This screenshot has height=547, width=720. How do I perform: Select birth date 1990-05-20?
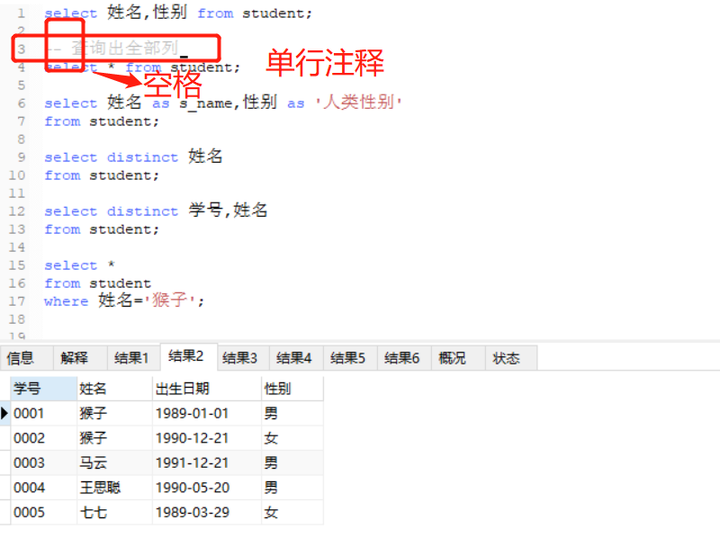click(207, 487)
